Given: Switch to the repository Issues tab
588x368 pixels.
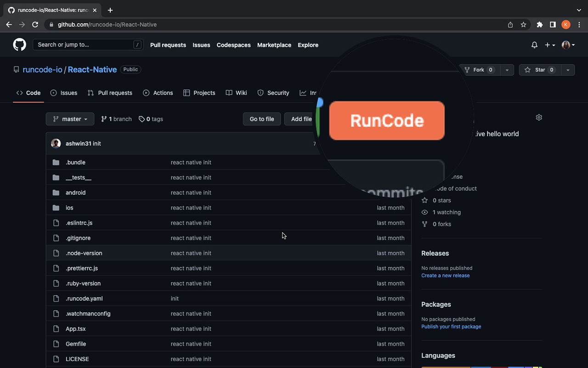Looking at the screenshot, I should coord(64,93).
